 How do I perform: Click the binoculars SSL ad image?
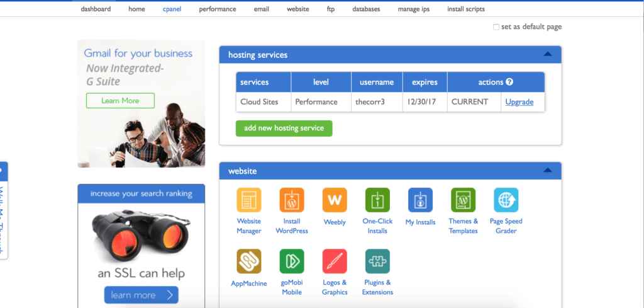(142, 236)
